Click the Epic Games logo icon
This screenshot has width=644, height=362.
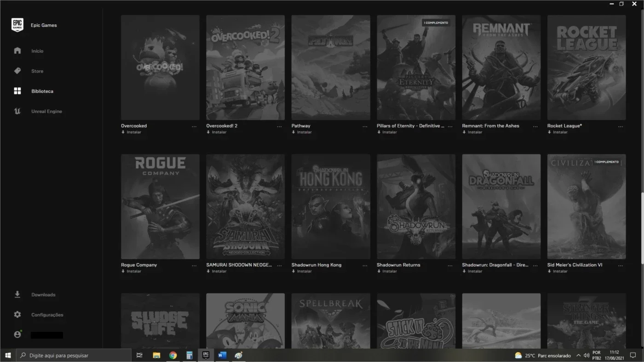[17, 25]
